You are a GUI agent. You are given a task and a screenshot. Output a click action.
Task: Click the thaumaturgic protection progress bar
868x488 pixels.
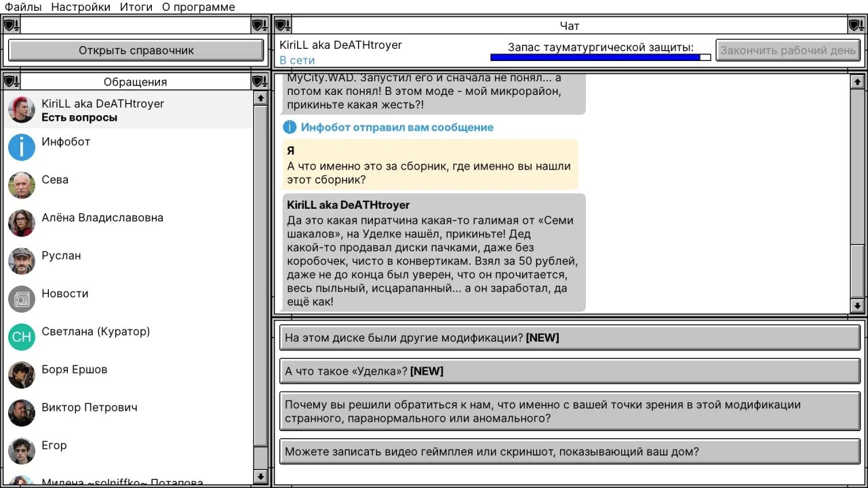(601, 58)
